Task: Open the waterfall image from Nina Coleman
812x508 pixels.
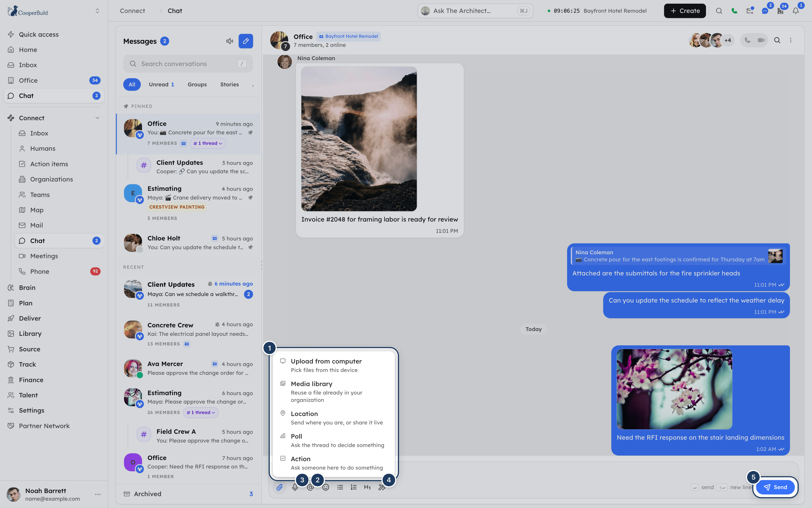Action: click(x=359, y=139)
